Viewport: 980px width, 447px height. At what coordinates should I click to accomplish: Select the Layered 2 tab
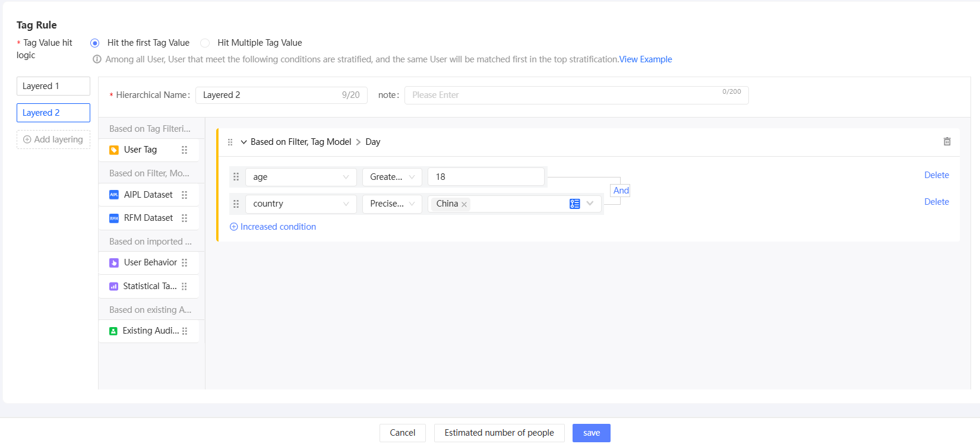(53, 113)
